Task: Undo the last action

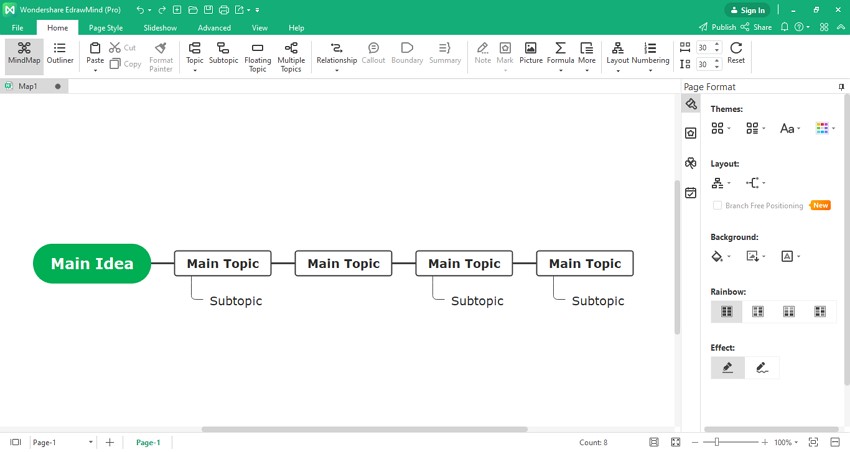Action: (x=140, y=10)
